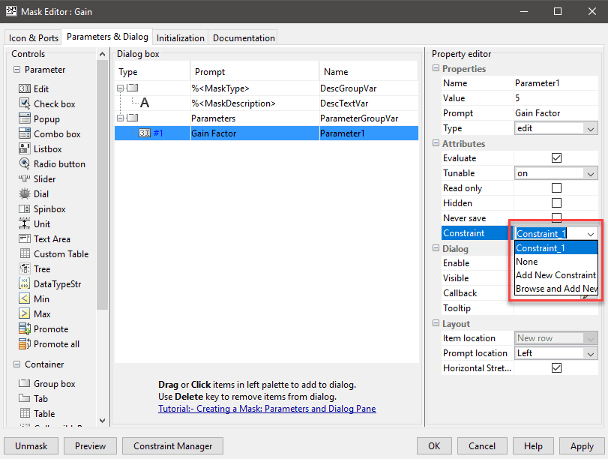Switch to the Parameters & Dialog tab
This screenshot has width=608, height=459.
click(x=107, y=37)
